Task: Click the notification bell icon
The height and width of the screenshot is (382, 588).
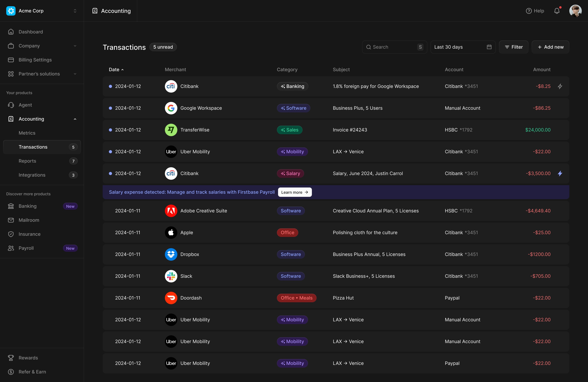Action: (x=557, y=11)
